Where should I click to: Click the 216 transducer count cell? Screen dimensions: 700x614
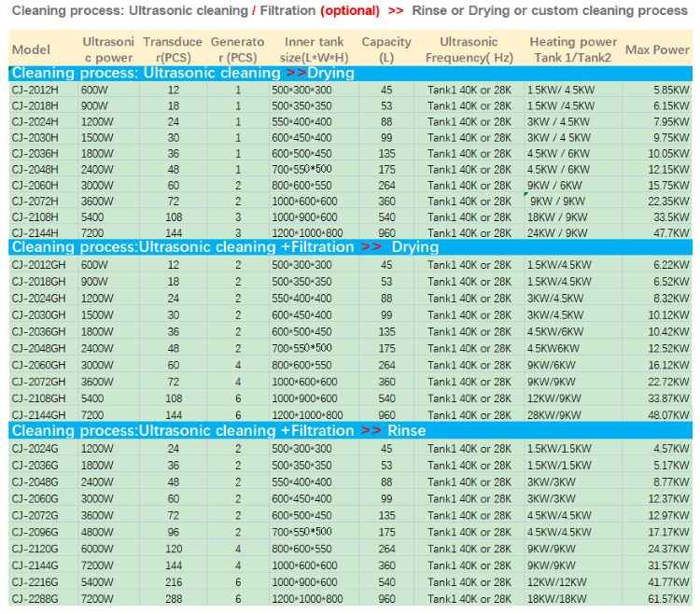tap(174, 582)
